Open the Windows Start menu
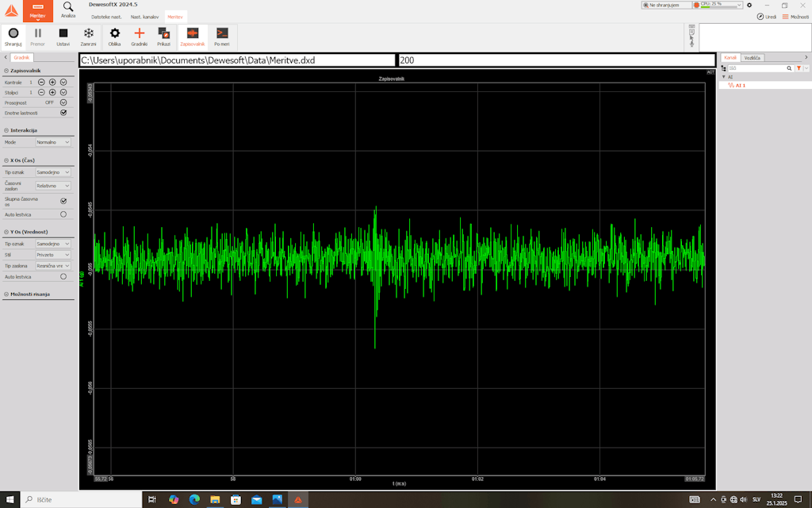The image size is (812, 508). [10, 500]
